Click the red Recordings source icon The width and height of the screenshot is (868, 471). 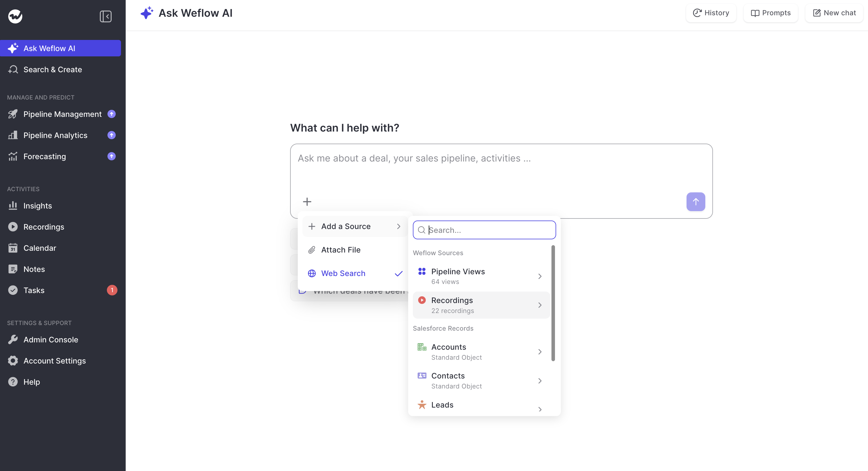coord(422,300)
